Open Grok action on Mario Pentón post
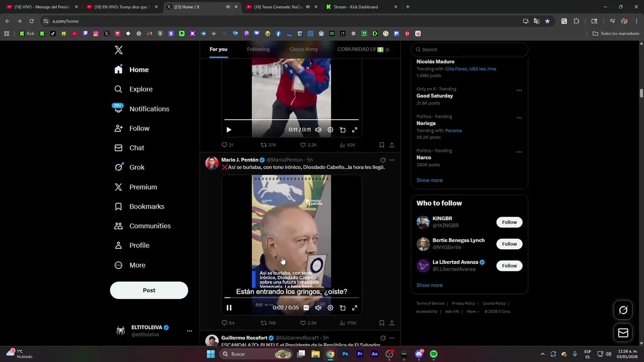The image size is (644, 362). [x=383, y=160]
